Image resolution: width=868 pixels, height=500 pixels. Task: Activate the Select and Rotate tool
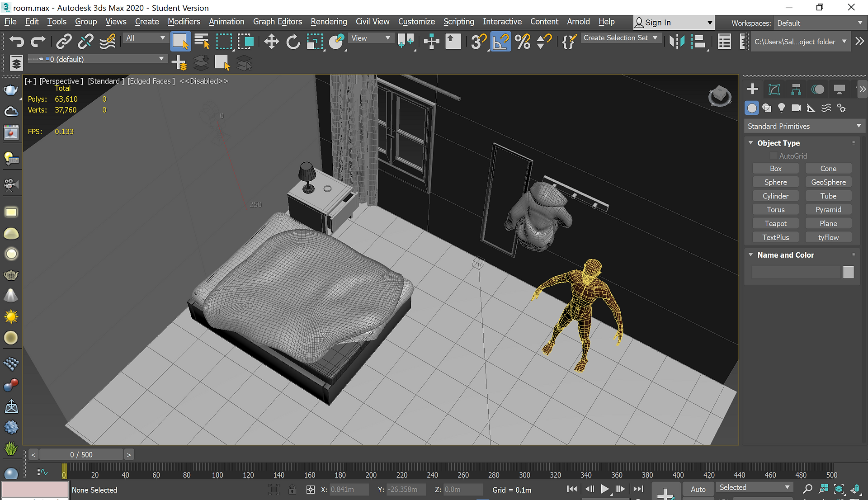point(293,42)
